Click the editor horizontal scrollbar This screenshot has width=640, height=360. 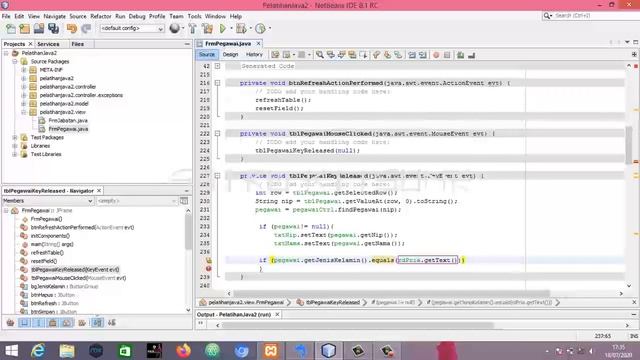[391, 293]
